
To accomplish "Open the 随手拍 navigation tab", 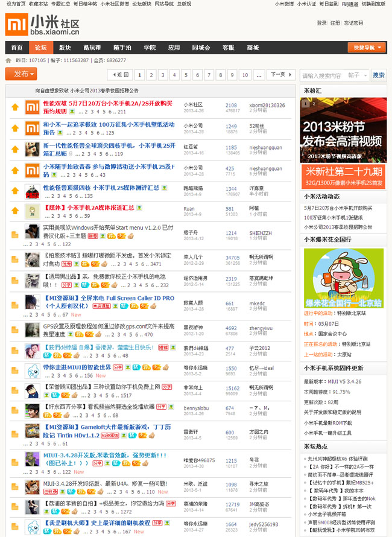I will tap(122, 48).
